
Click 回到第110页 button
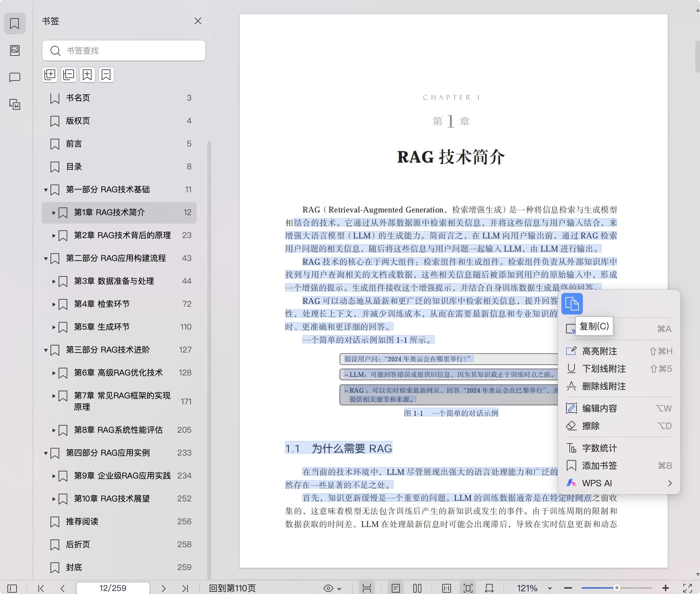232,588
